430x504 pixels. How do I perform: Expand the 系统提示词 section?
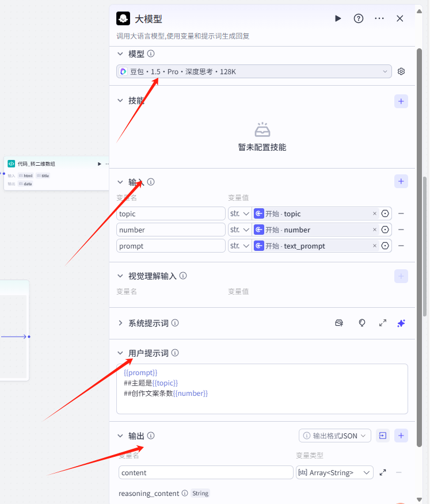tap(120, 323)
